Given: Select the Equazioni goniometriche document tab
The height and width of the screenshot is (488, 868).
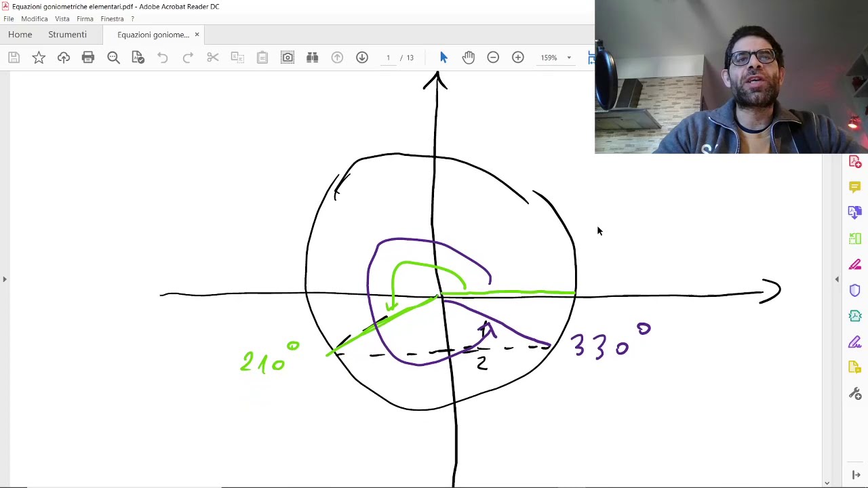Looking at the screenshot, I should click(153, 35).
